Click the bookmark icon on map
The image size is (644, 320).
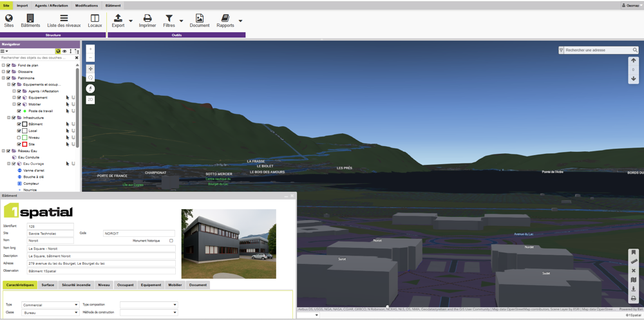click(x=634, y=252)
